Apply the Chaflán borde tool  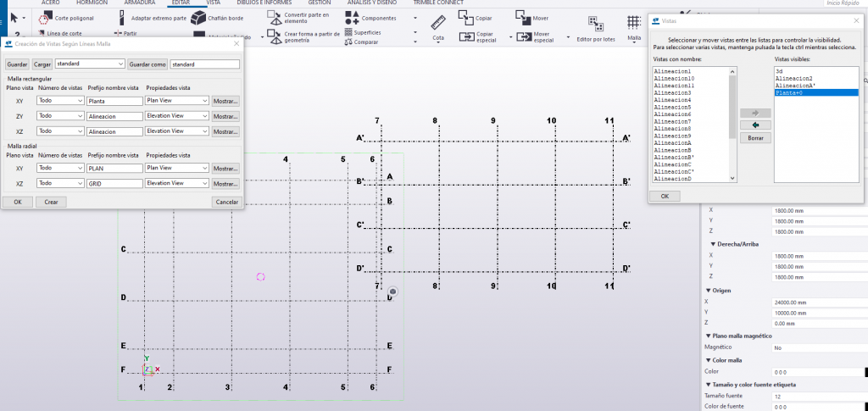[217, 19]
